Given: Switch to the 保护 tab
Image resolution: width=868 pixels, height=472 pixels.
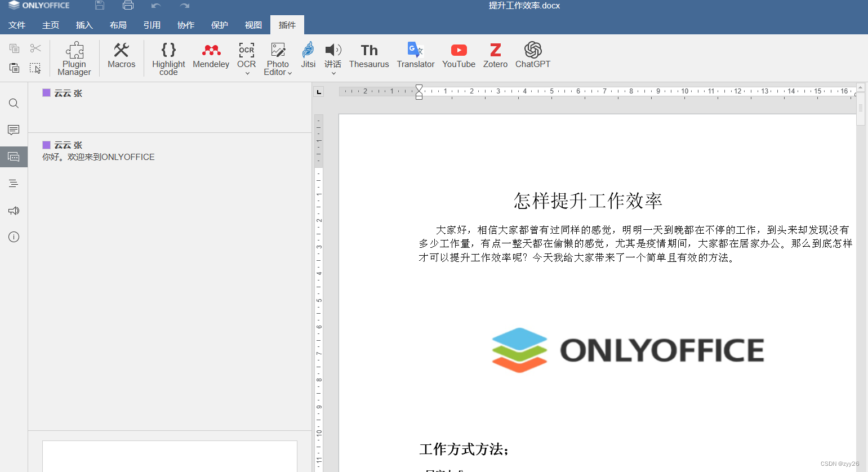Looking at the screenshot, I should pos(220,25).
